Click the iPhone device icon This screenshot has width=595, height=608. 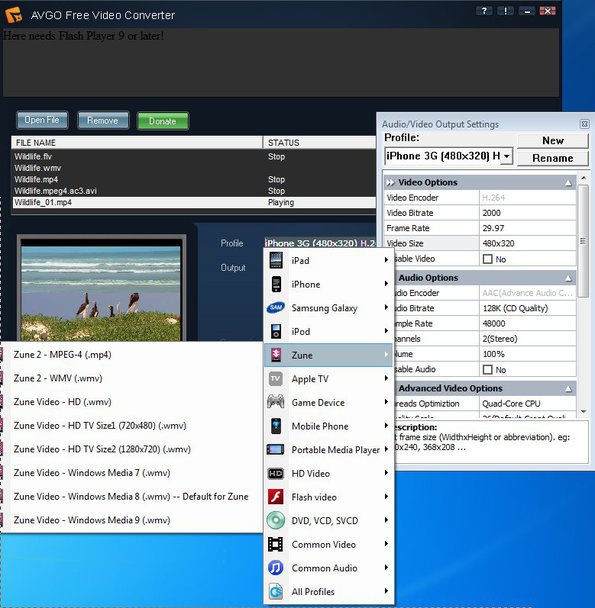276,284
